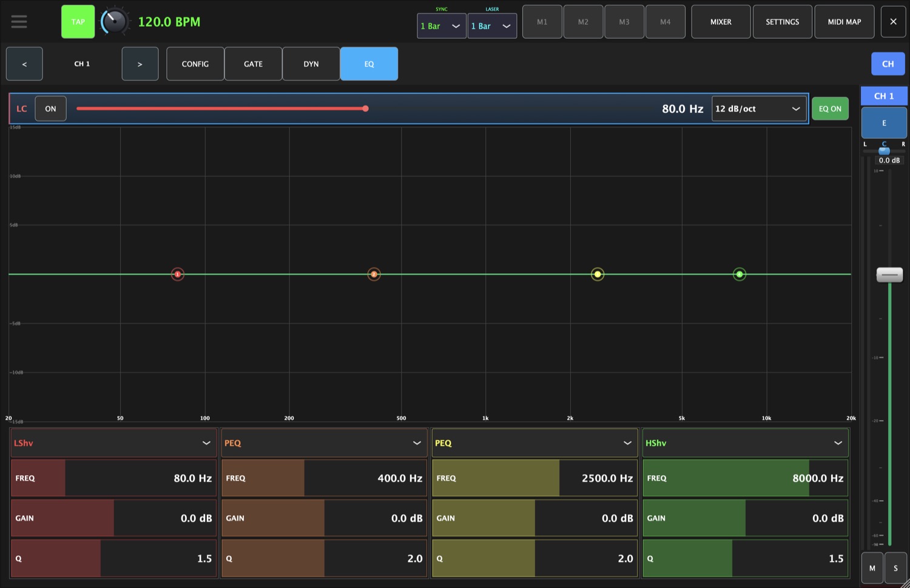The height and width of the screenshot is (588, 910).
Task: Click the LShv band GAIN slider
Action: coord(113,518)
